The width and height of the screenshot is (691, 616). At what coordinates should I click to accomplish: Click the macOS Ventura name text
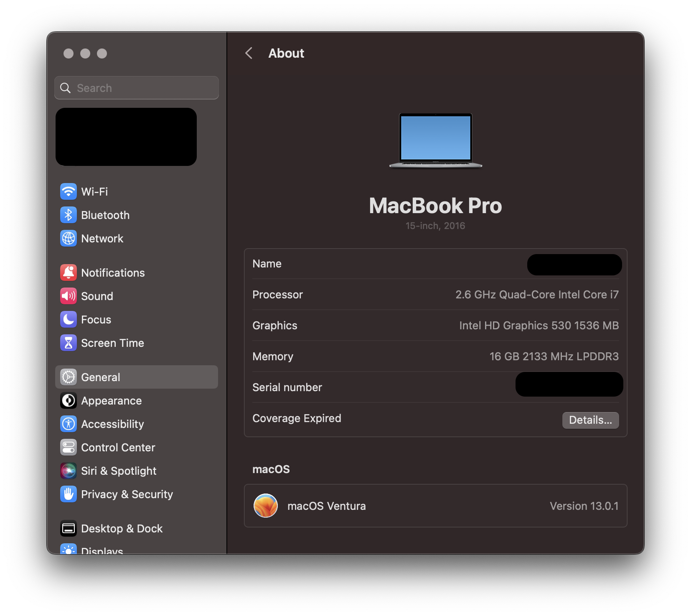coord(327,506)
